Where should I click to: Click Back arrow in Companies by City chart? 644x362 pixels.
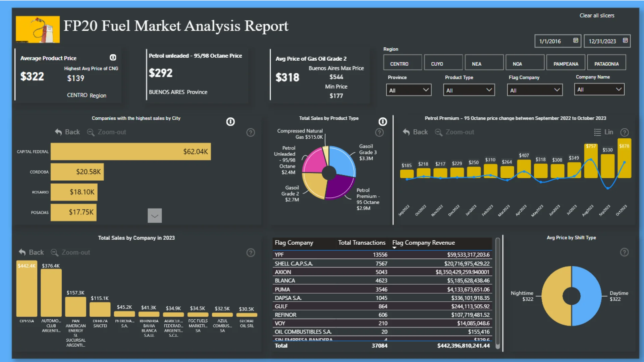(x=58, y=132)
